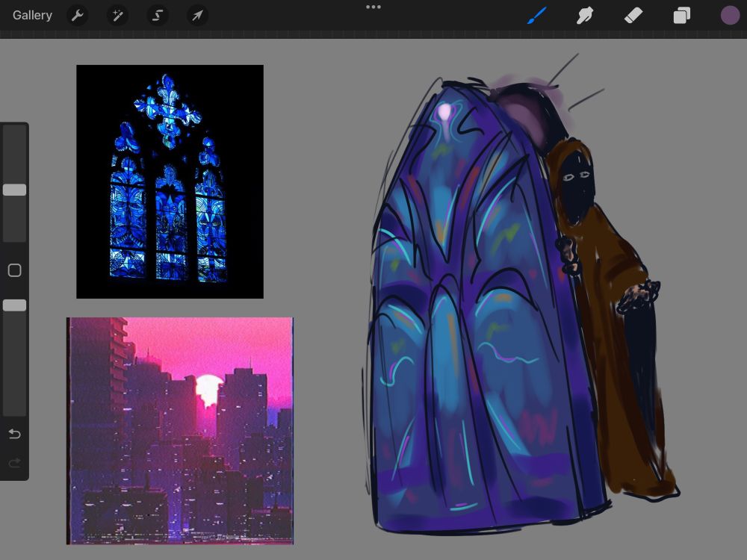Open the purple active color swatch
This screenshot has height=560, width=747.
pos(730,15)
